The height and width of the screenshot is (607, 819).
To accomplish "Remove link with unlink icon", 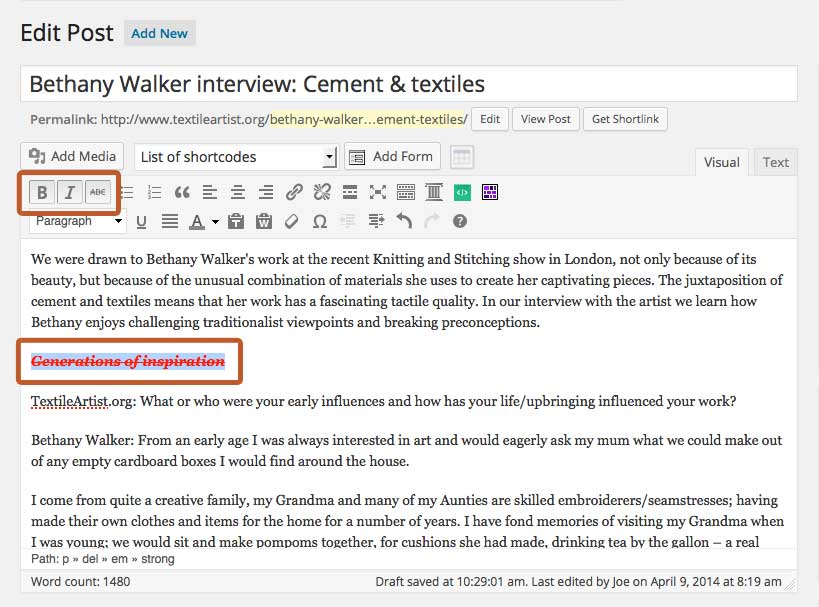I will tap(322, 192).
